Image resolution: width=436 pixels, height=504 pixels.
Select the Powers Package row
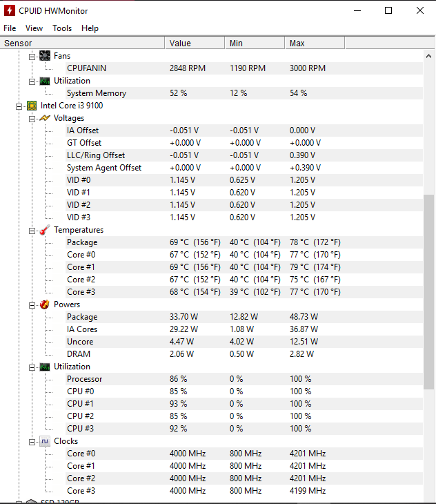tap(244, 317)
